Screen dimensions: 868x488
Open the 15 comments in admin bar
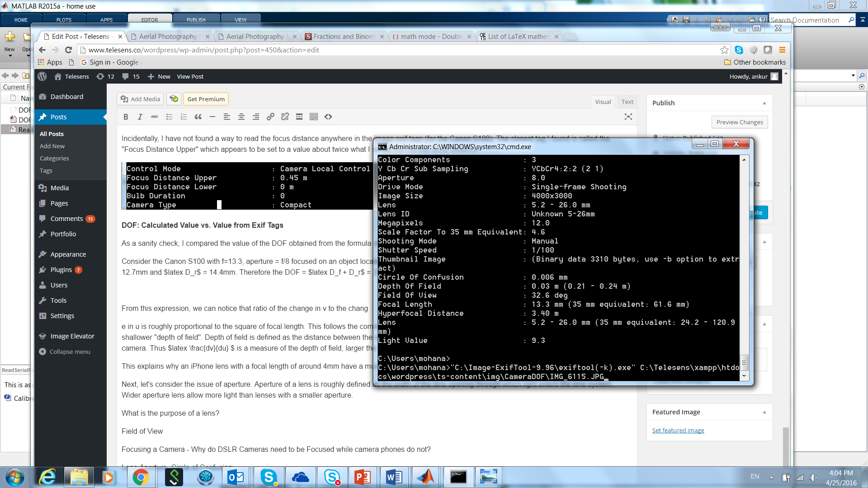point(131,76)
